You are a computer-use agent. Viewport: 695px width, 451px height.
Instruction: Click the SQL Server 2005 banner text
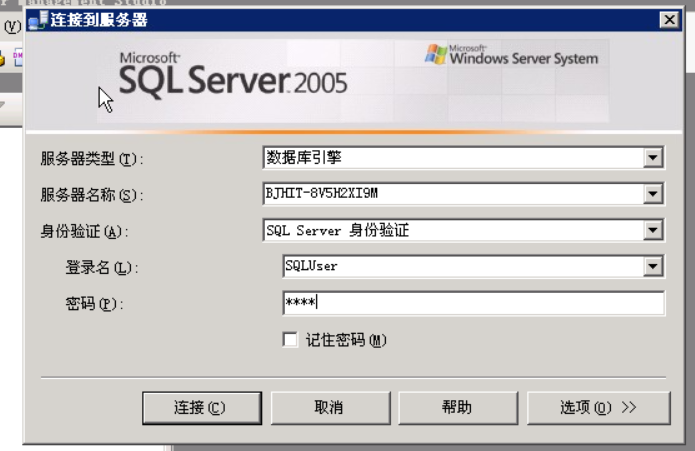coord(233,76)
